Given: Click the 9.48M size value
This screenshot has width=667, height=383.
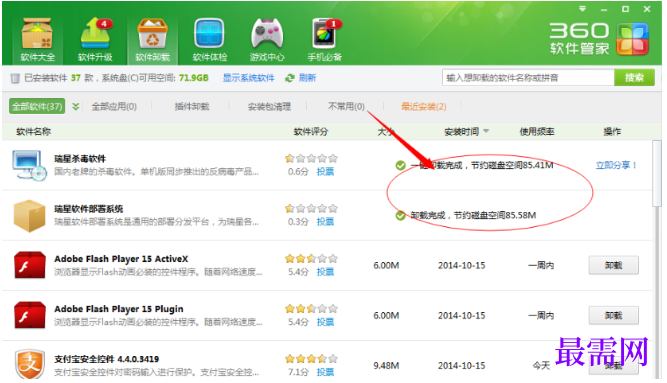Looking at the screenshot, I should (386, 366).
